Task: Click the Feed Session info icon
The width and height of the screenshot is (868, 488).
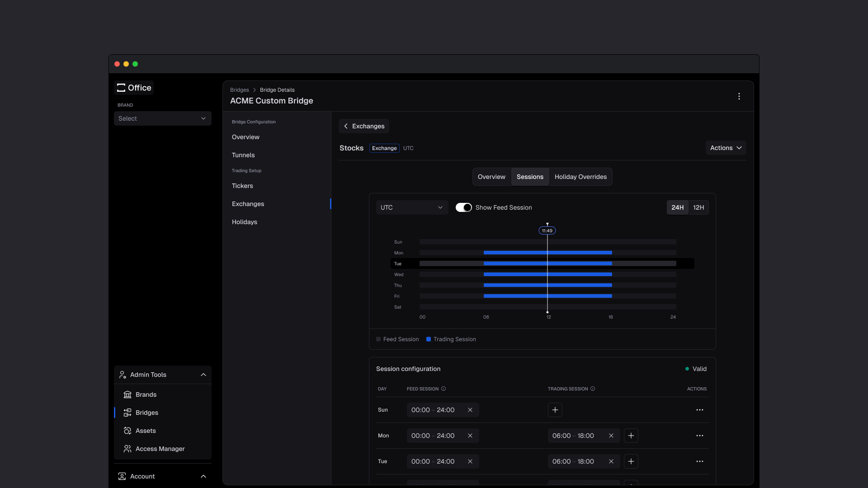Action: tap(443, 389)
